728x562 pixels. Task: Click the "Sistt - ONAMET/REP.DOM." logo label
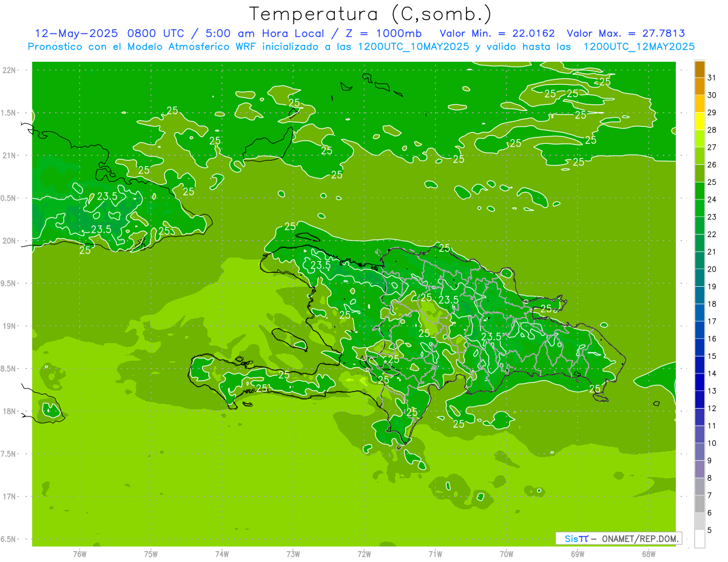[x=619, y=538]
